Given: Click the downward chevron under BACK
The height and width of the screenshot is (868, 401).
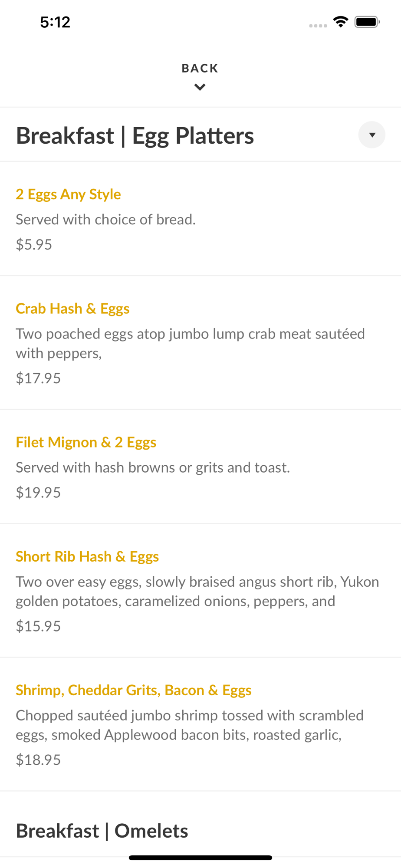Looking at the screenshot, I should (200, 87).
